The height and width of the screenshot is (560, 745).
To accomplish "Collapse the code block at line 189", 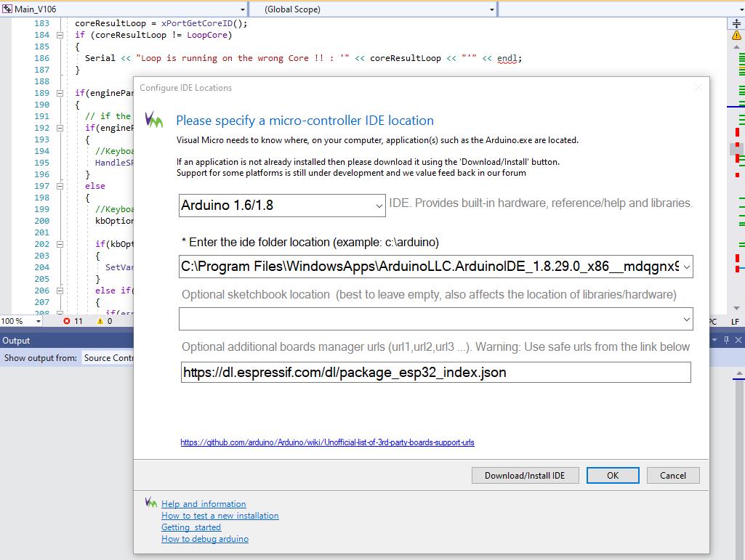I will 60,93.
